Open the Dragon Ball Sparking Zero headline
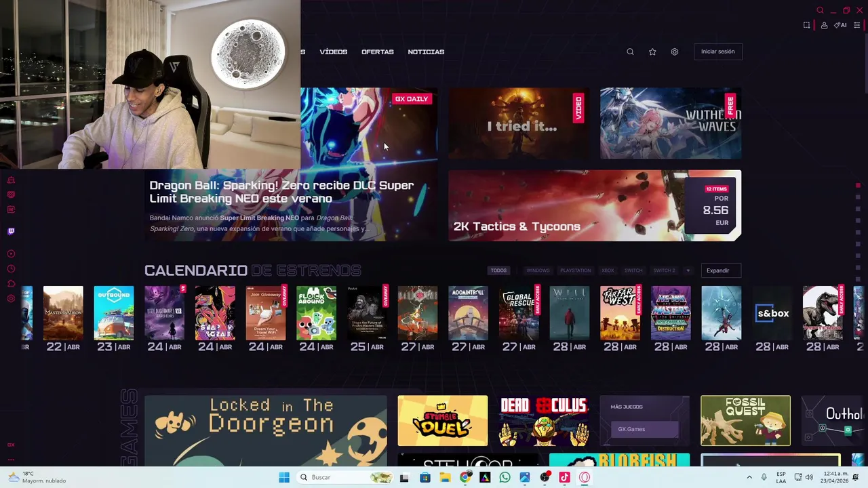This screenshot has width=868, height=488. point(281,192)
